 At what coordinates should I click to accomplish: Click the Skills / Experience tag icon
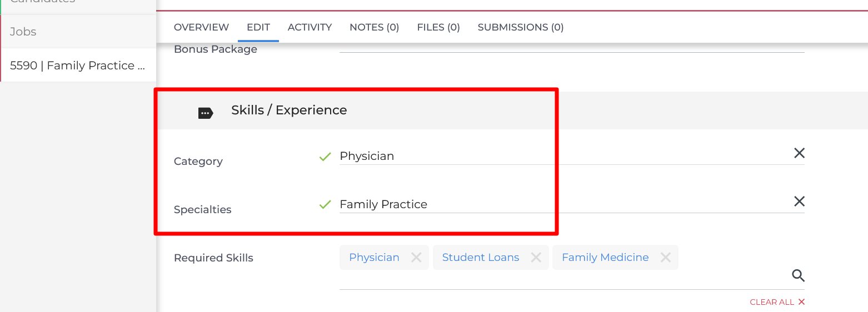pos(206,113)
